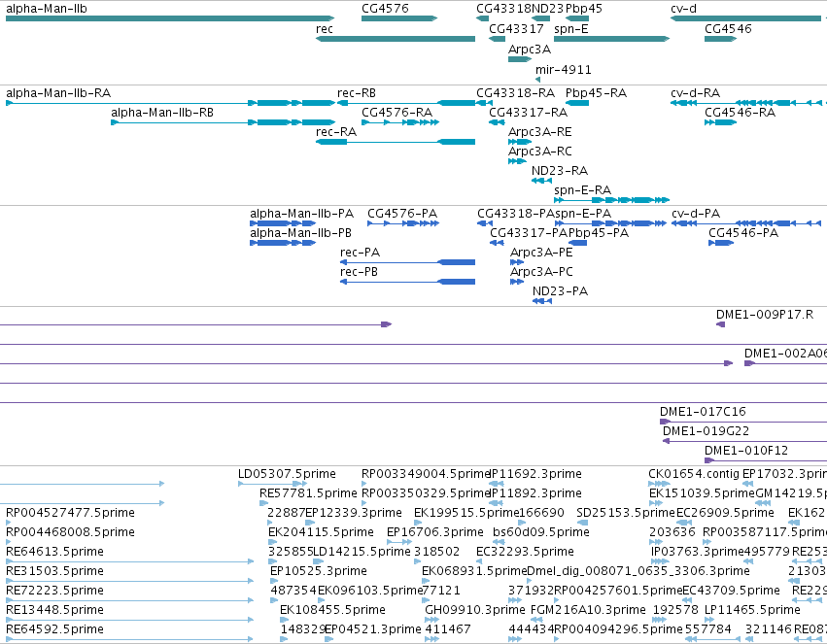The width and height of the screenshot is (827, 644).
Task: Click the bs60d09.5prime EST label
Action: pyautogui.click(x=541, y=532)
